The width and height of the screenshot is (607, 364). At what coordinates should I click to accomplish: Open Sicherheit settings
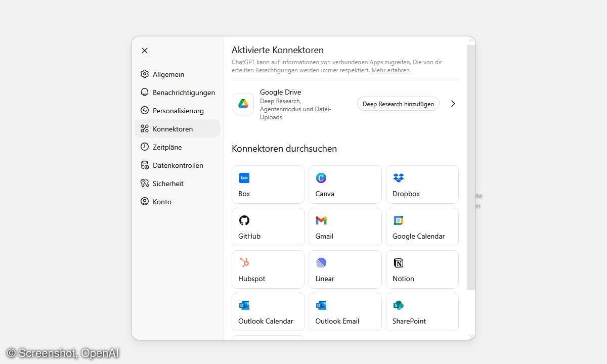tap(178, 184)
